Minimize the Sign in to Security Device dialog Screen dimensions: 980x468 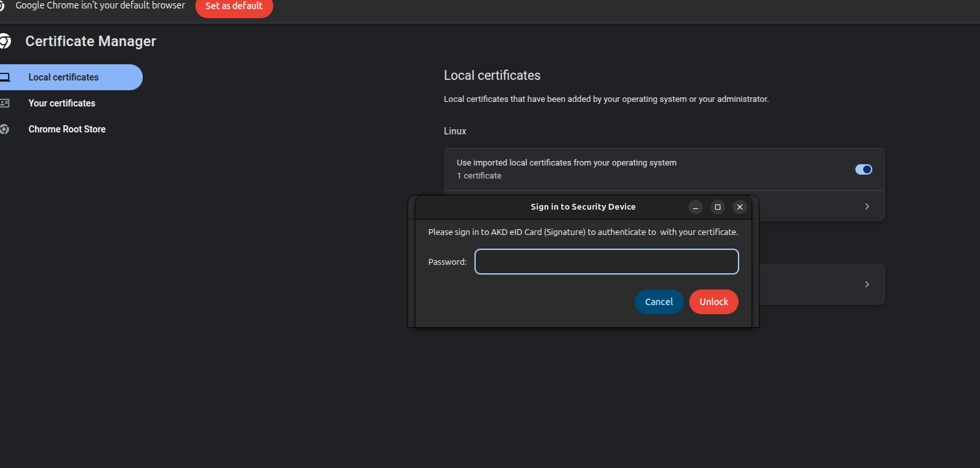[x=695, y=207]
